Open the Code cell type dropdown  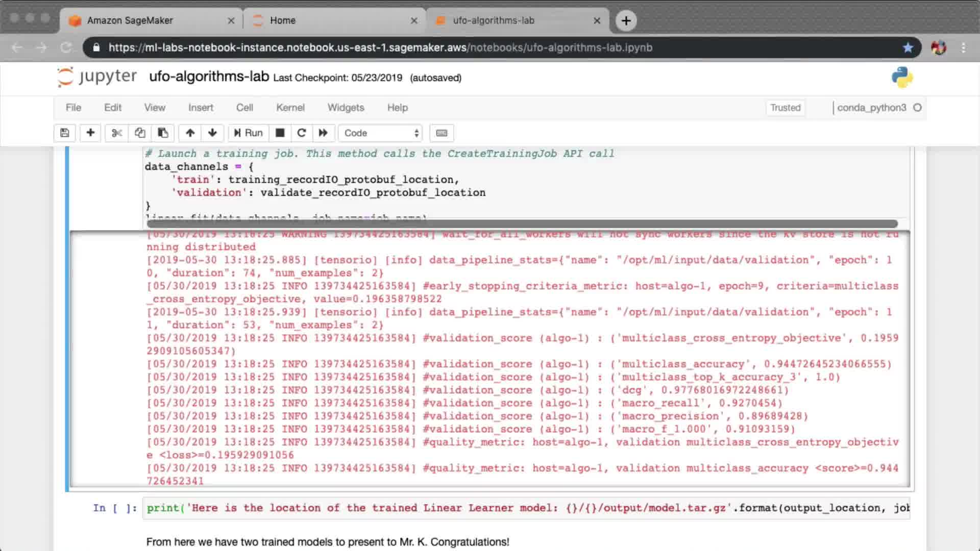click(381, 133)
